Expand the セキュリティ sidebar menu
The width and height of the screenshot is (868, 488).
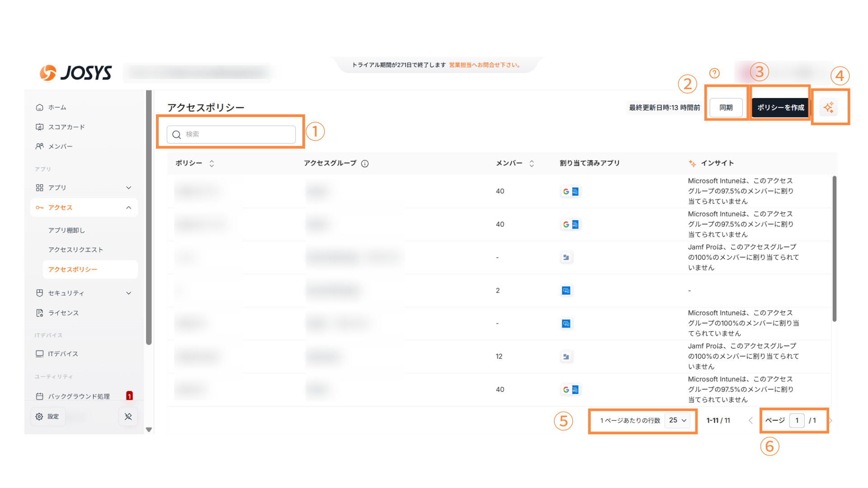[128, 293]
